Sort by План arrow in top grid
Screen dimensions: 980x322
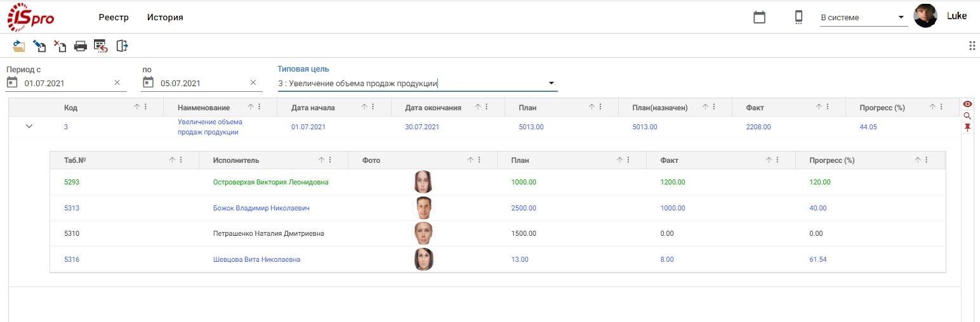tap(591, 107)
